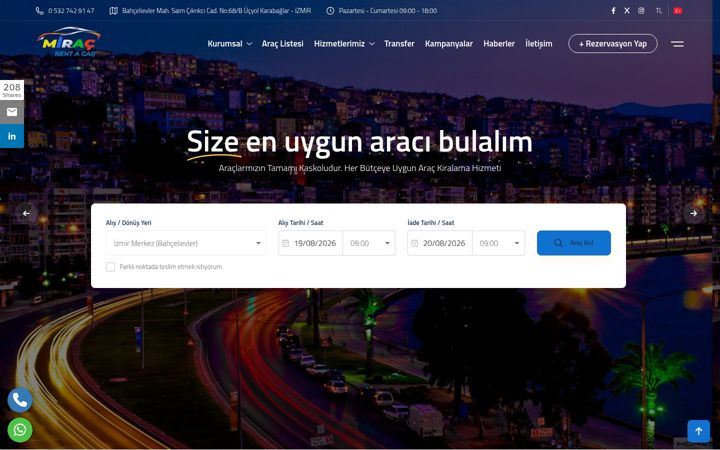The image size is (720, 450).
Task: Share via the email envelope icon
Action: point(12,112)
